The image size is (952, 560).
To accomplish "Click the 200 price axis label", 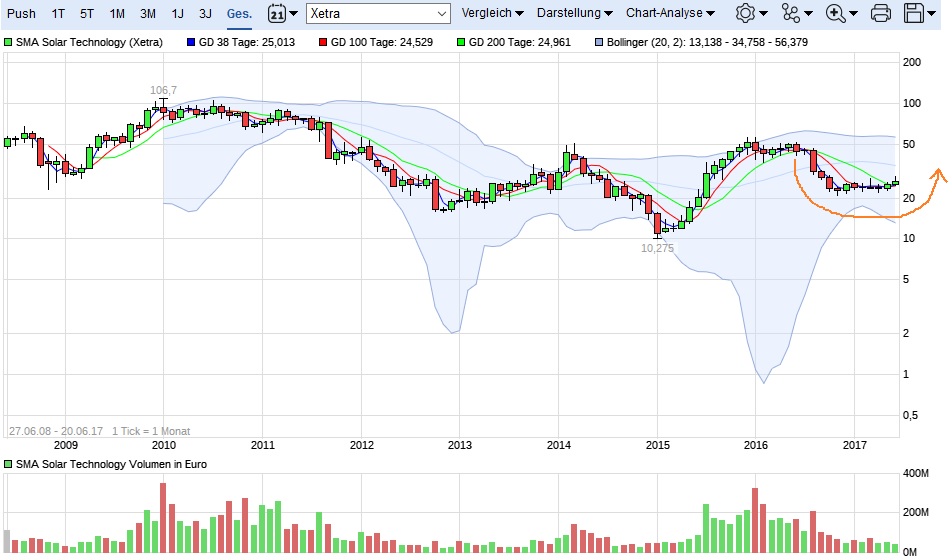I will point(912,62).
